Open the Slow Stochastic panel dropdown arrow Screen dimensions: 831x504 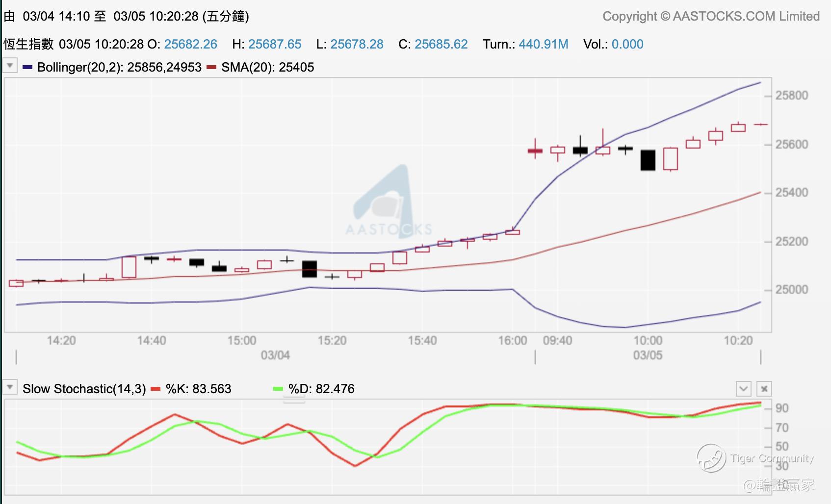[x=9, y=387]
